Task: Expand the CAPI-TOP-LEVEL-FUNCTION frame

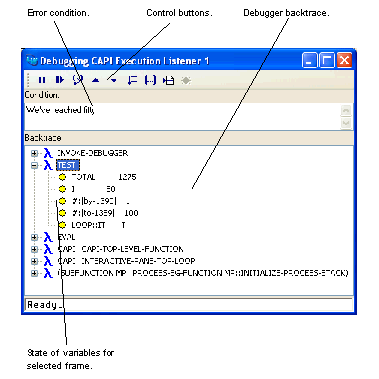Action: pyautogui.click(x=34, y=249)
